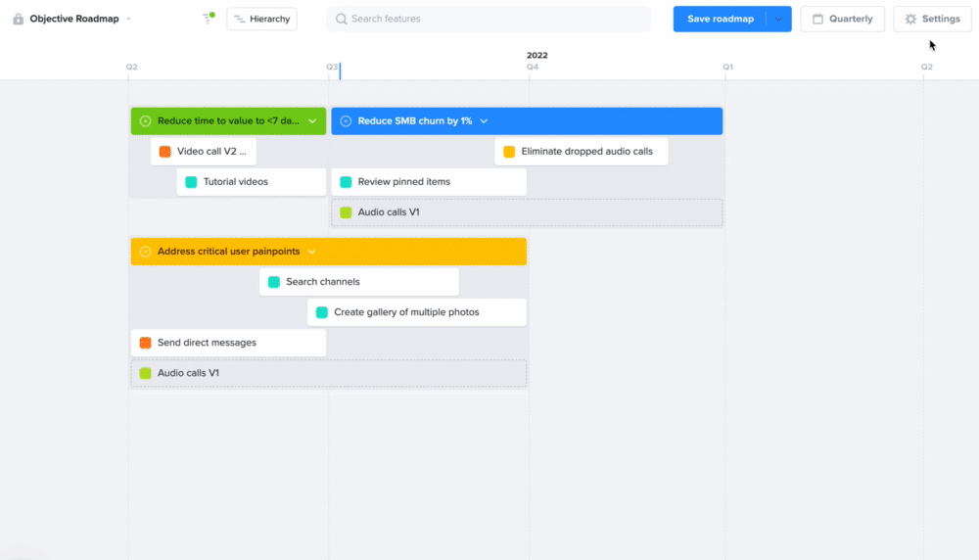This screenshot has height=560, width=979.
Task: Click the magnifier icon in search bar
Action: pos(341,19)
